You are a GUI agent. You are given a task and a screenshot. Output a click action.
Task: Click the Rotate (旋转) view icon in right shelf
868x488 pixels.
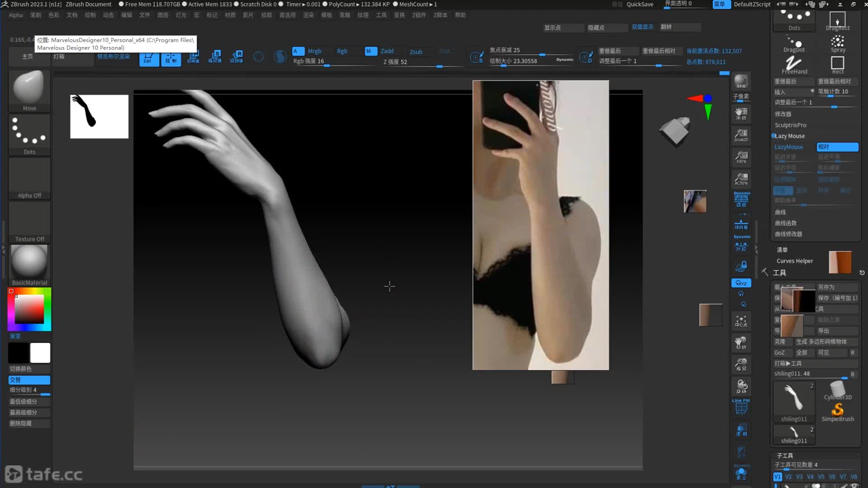(741, 386)
